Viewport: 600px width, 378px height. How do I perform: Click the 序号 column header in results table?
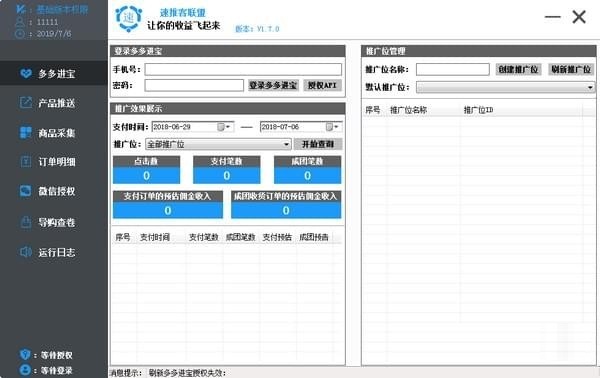123,237
